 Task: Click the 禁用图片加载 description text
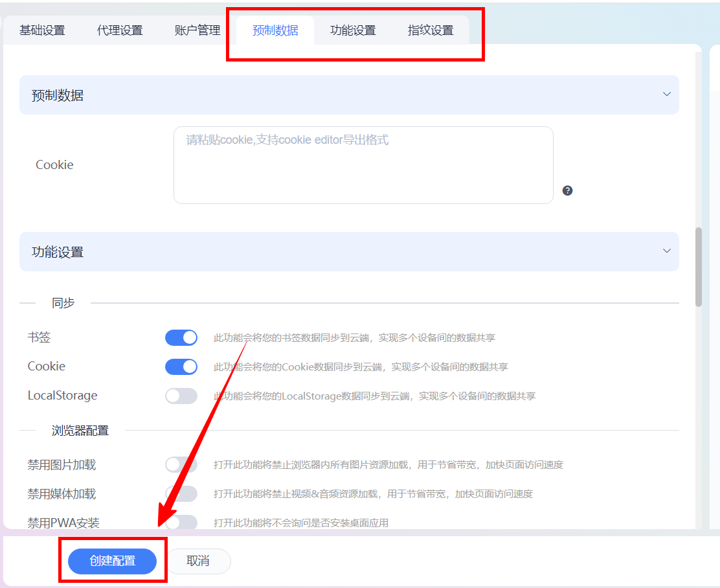(x=388, y=465)
